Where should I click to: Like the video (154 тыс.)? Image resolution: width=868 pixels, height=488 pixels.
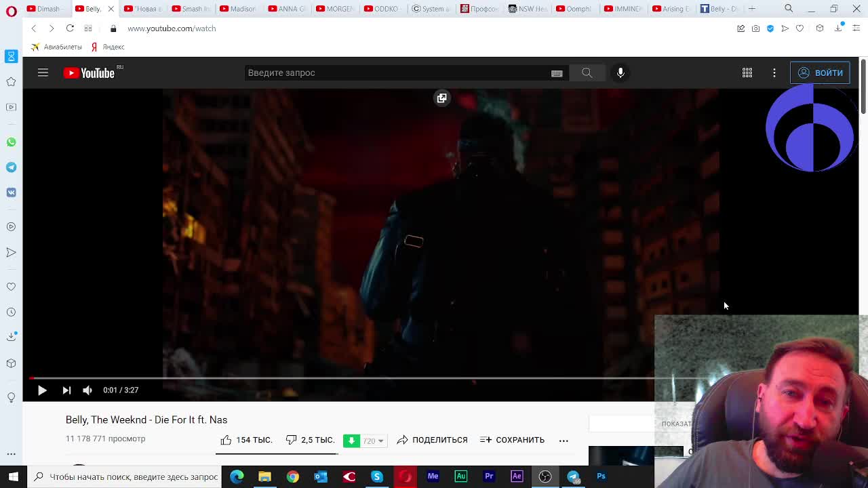tap(247, 440)
